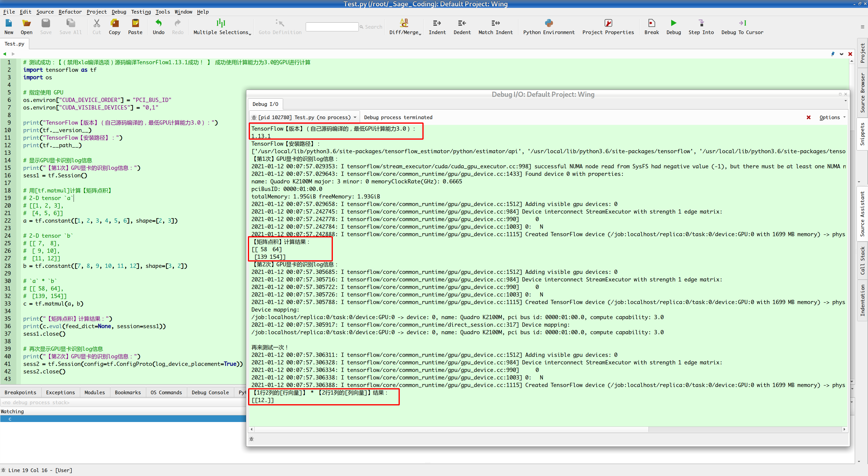868x476 pixels.
Task: Select watched variable c row
Action: pos(123,419)
